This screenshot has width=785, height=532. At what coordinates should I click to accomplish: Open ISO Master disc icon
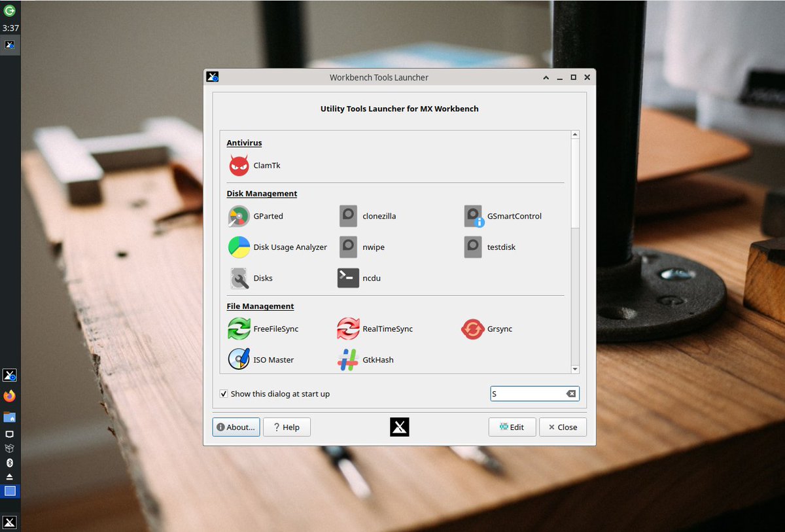[239, 360]
